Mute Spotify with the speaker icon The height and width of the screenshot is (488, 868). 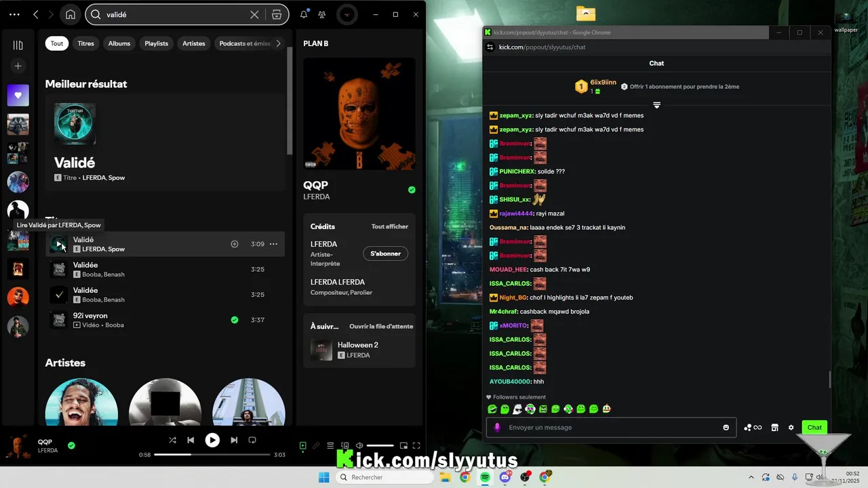click(x=359, y=445)
